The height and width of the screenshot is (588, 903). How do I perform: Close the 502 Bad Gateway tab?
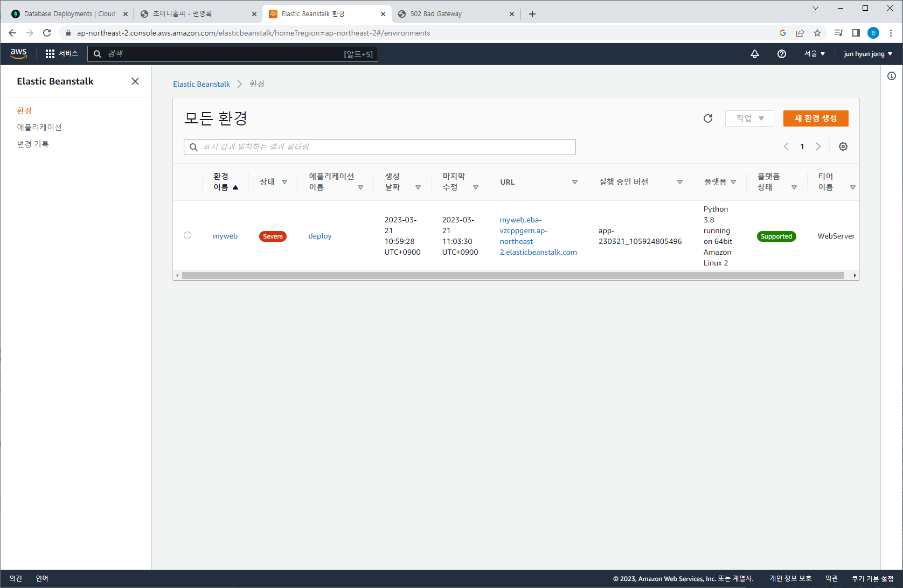coord(511,14)
